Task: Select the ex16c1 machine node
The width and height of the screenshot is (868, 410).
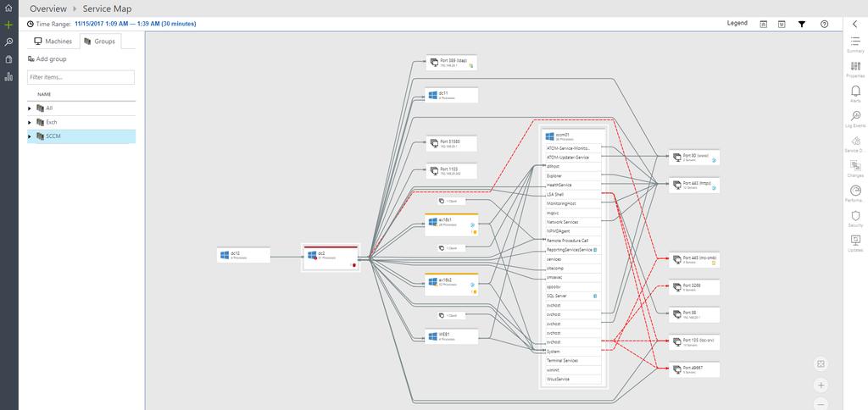Action: click(x=453, y=224)
